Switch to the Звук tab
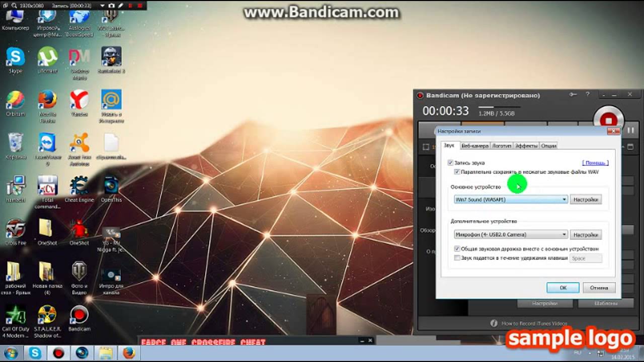Image resolution: width=644 pixels, height=362 pixels. pyautogui.click(x=449, y=146)
